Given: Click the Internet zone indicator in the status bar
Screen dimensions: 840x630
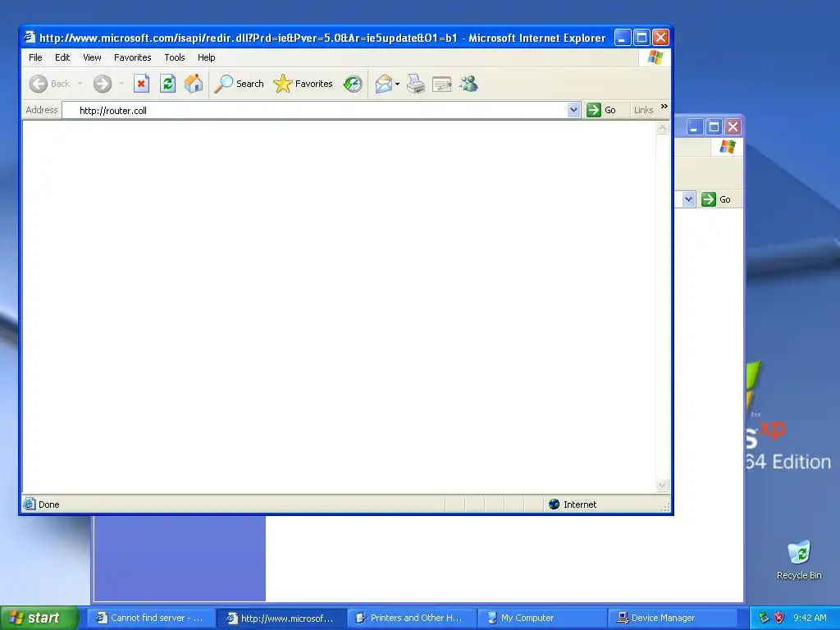Looking at the screenshot, I should (x=573, y=504).
